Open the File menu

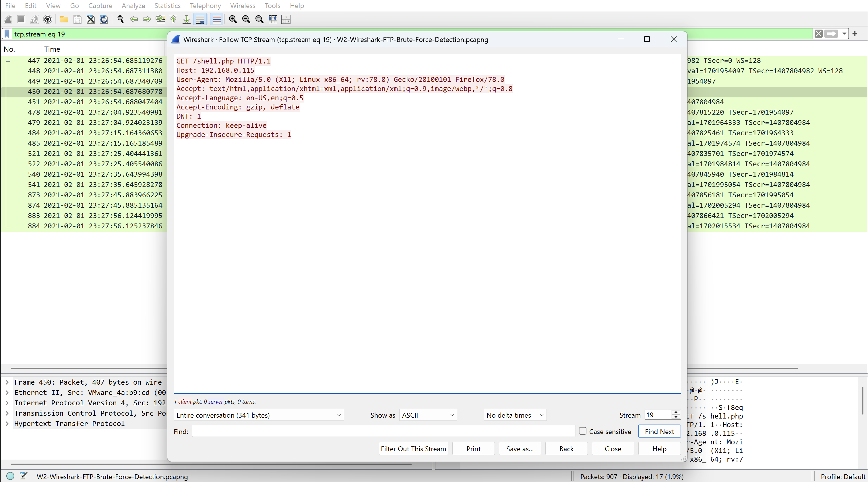click(10, 6)
